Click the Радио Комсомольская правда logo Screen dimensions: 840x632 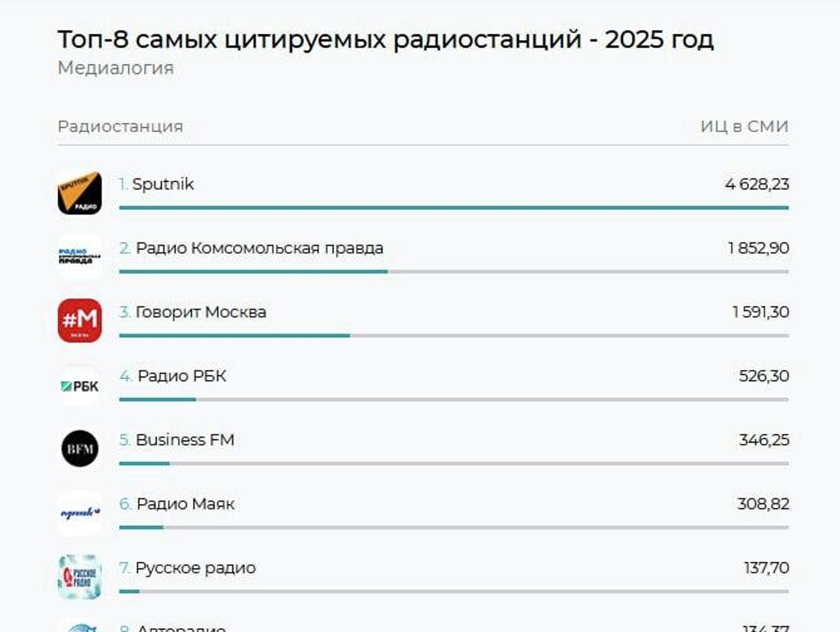click(x=80, y=257)
